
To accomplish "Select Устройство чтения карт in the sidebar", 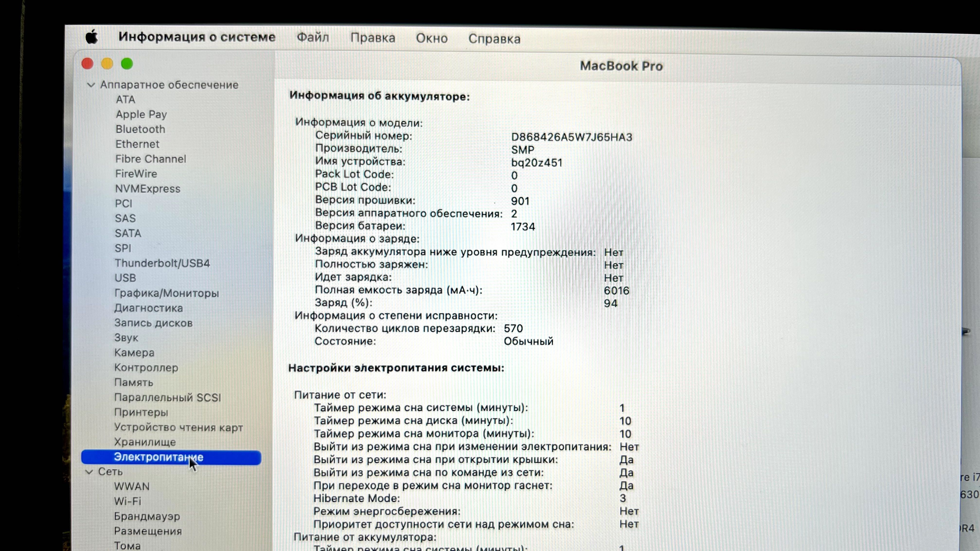I will tap(178, 427).
